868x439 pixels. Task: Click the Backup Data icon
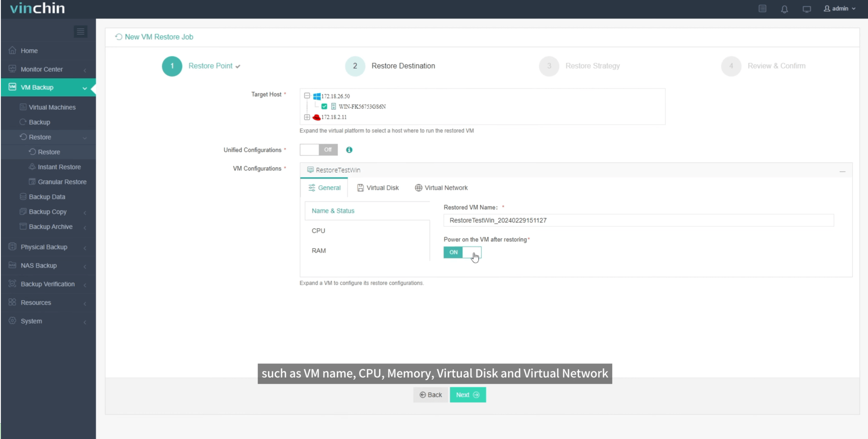click(23, 197)
